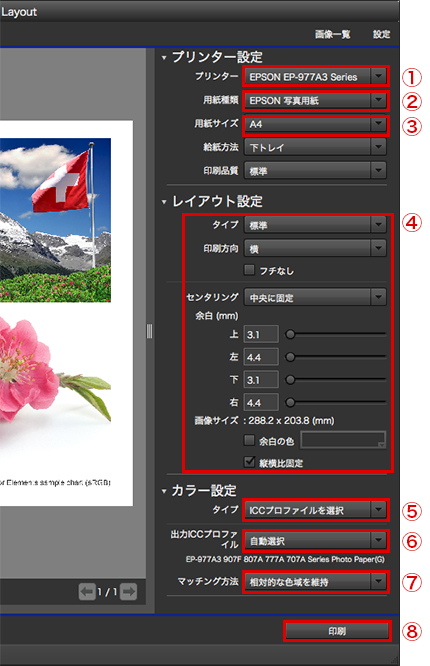Open the プリンター dropdown EPSON EP-977A3
This screenshot has width=430, height=666.
pos(315,77)
